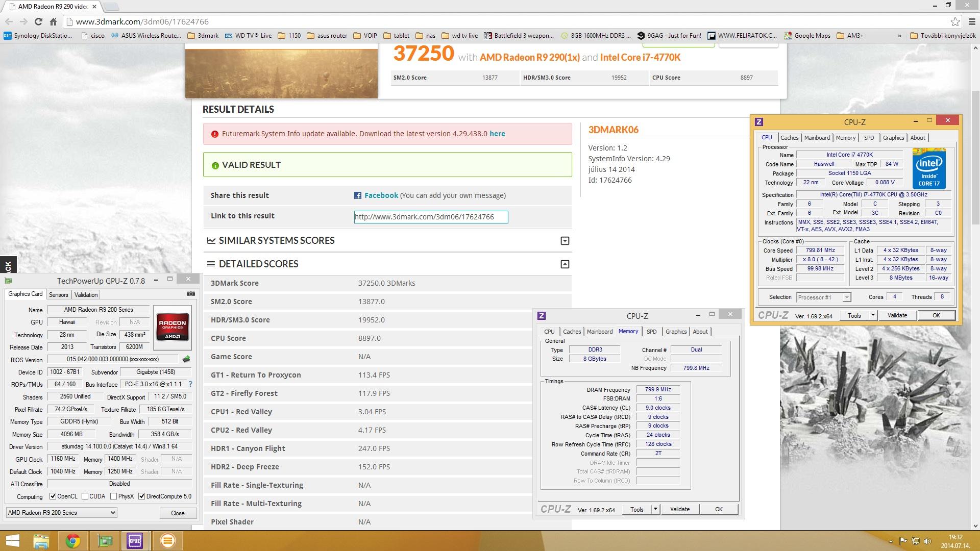Open the Windows Start button
Screen dimensions: 980x551
(x=12, y=541)
